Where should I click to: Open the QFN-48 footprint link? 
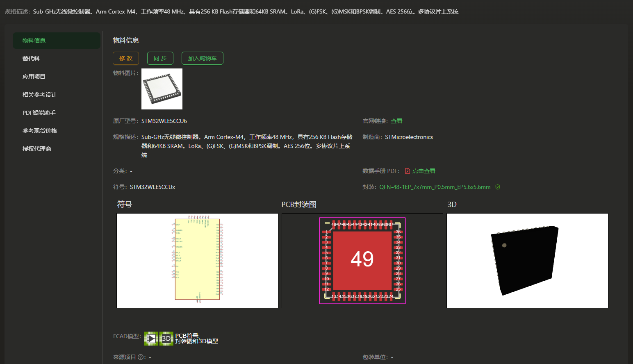(x=435, y=187)
